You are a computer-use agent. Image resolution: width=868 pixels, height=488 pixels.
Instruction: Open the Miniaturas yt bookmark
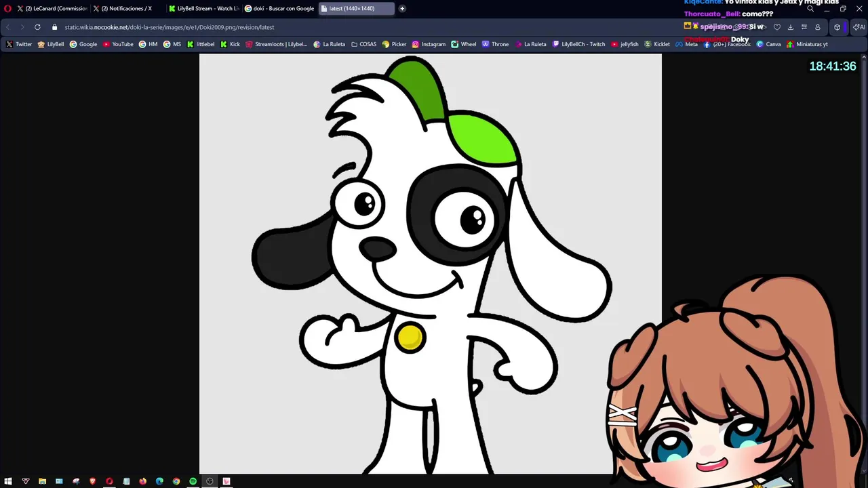[807, 44]
